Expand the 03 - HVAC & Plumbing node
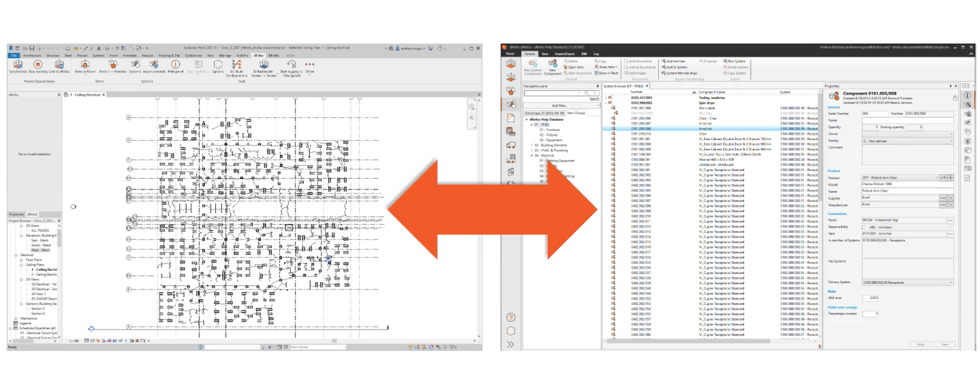Viewport: 980px width, 371px height. (x=532, y=150)
